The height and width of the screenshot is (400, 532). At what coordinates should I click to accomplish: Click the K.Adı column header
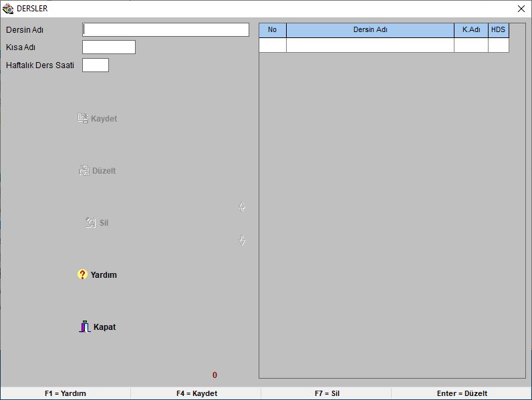pos(471,30)
